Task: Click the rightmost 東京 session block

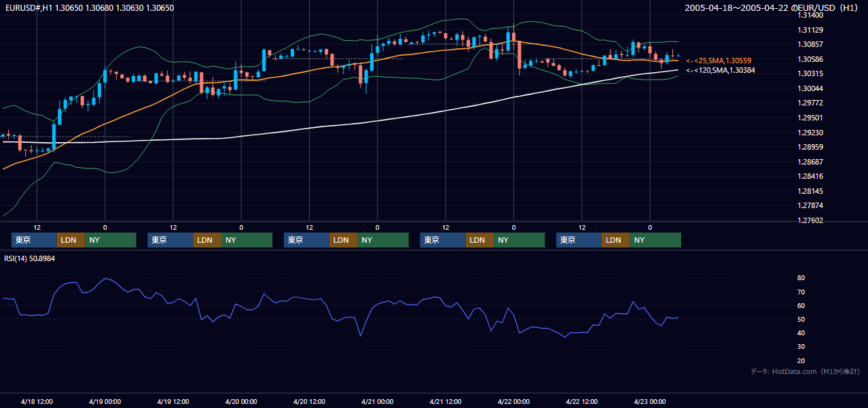Action: (579, 240)
